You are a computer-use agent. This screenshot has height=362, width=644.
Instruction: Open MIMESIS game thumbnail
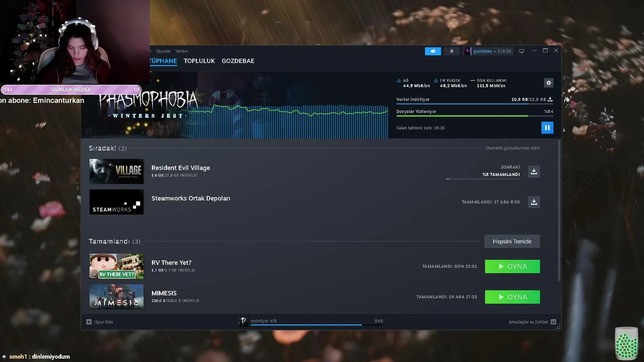click(x=116, y=297)
